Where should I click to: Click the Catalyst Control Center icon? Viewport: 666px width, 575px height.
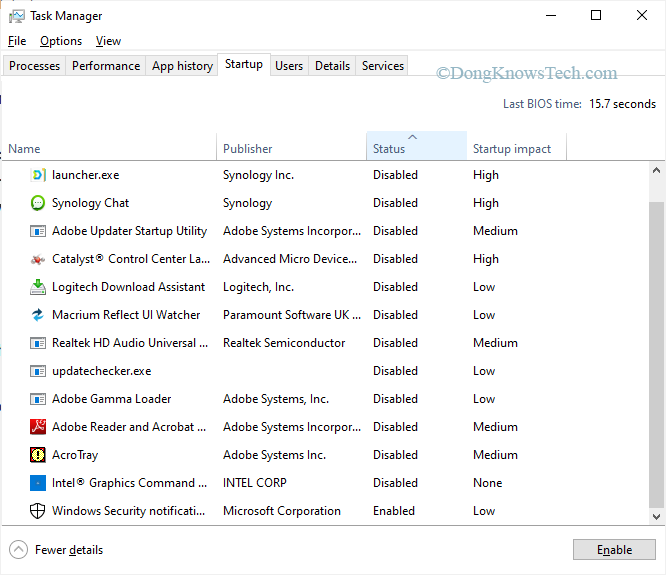tap(38, 259)
